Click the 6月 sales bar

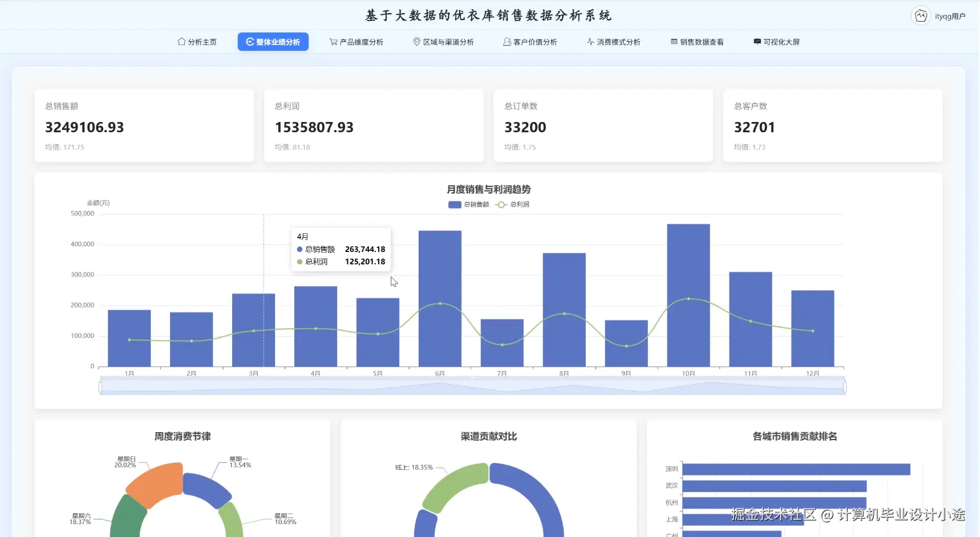click(x=440, y=299)
